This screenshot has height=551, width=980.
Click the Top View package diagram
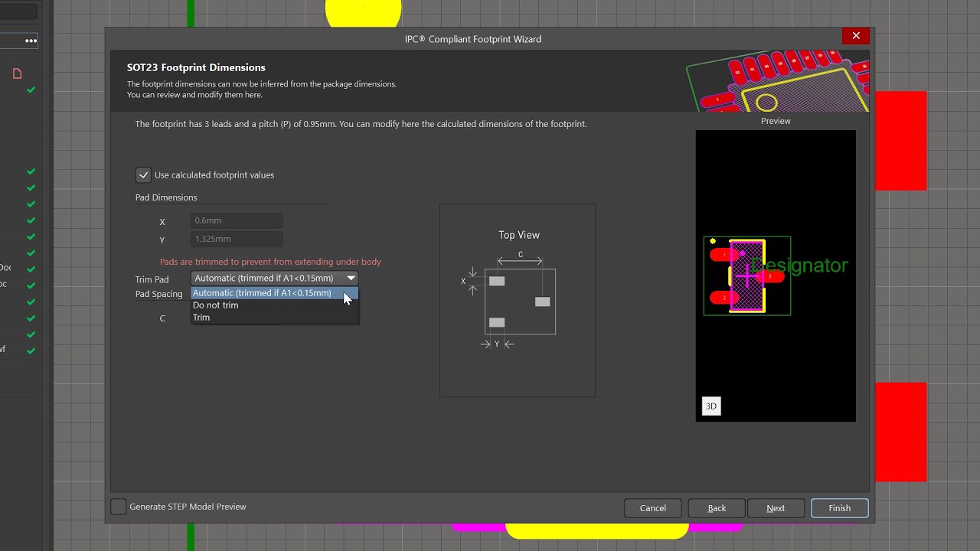(518, 301)
